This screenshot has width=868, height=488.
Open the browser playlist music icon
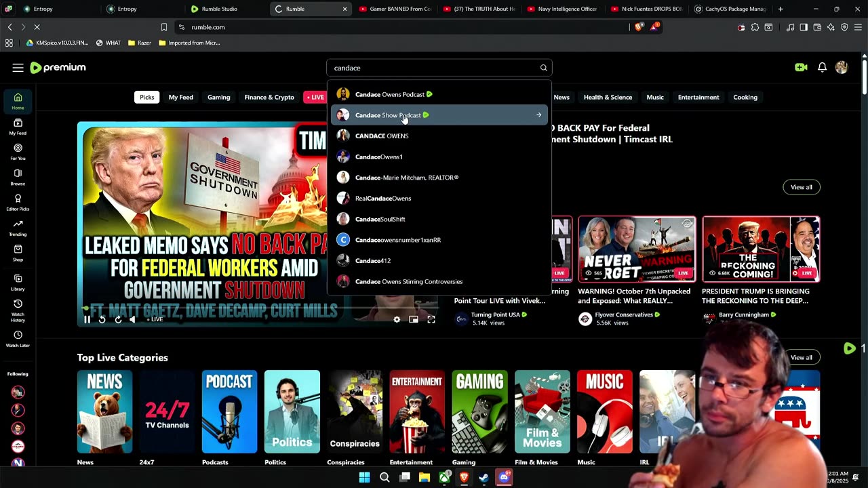[790, 27]
